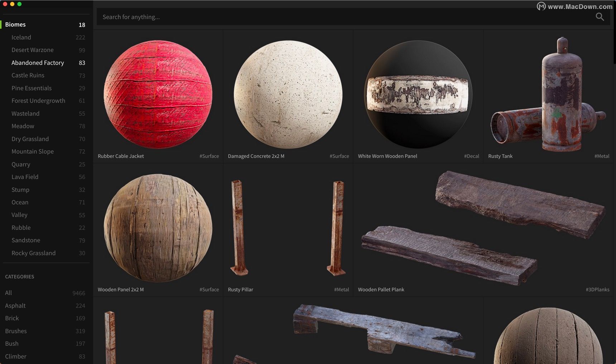Select the Bush category
Viewport: 616px width, 364px height.
coord(45,344)
